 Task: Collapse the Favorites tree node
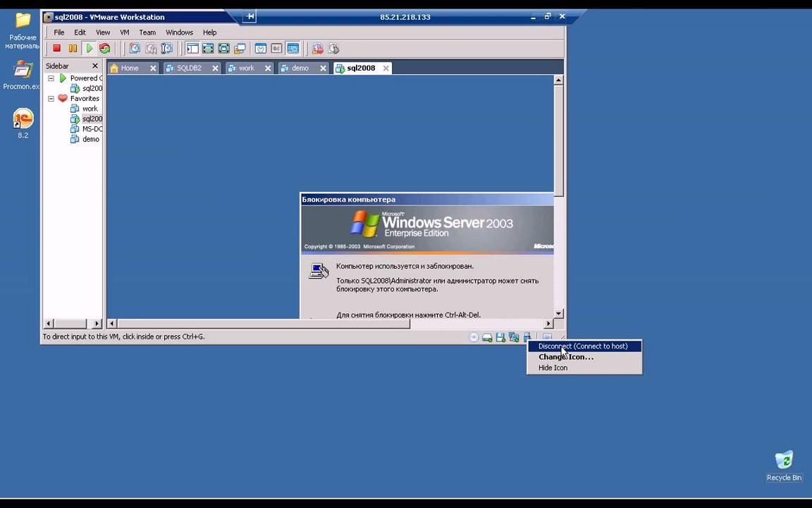click(51, 99)
